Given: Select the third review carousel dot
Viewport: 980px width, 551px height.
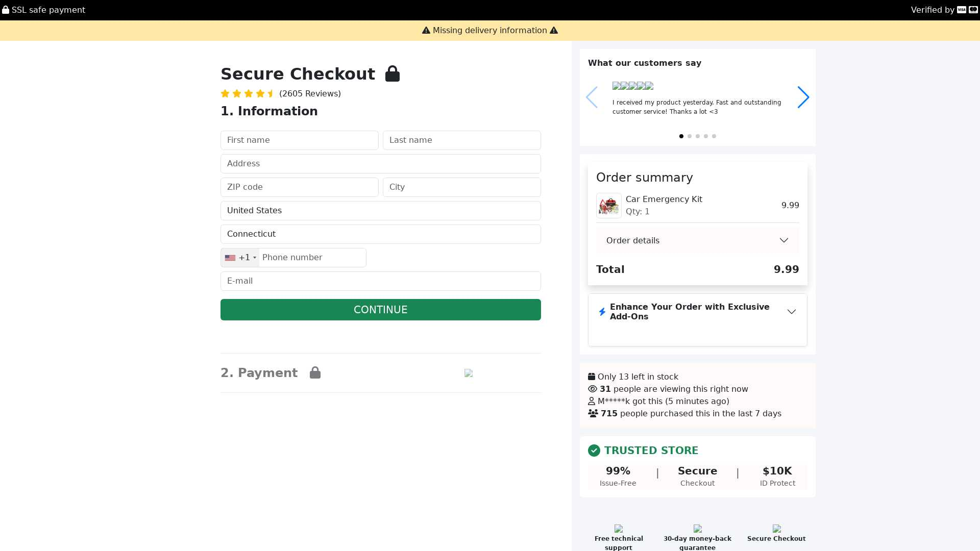Looking at the screenshot, I should click(698, 136).
